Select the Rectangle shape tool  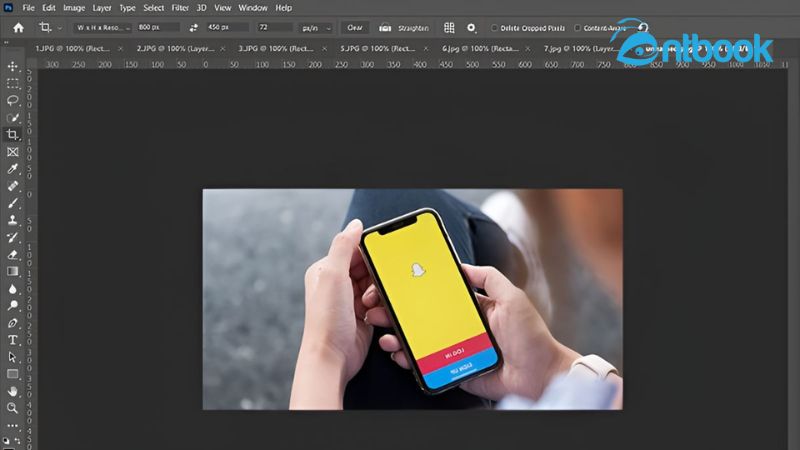pyautogui.click(x=12, y=374)
